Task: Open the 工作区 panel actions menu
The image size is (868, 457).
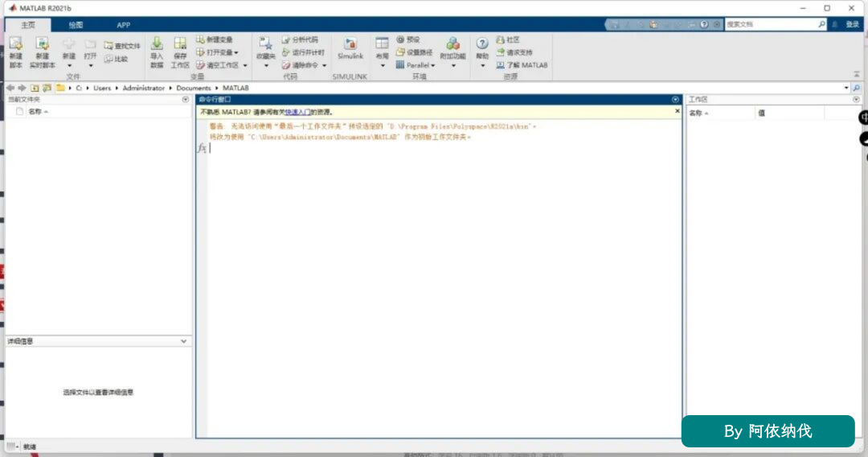Action: (x=857, y=100)
